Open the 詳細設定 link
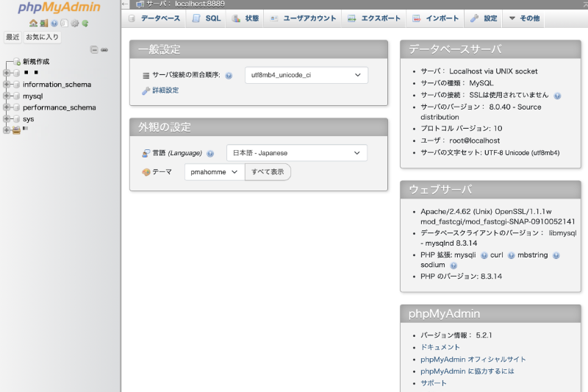This screenshot has height=392, width=588. (165, 90)
